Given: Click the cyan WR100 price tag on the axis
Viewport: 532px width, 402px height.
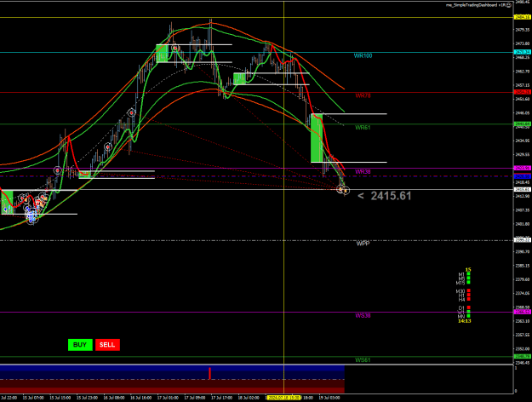Looking at the screenshot, I should pyautogui.click(x=523, y=52).
